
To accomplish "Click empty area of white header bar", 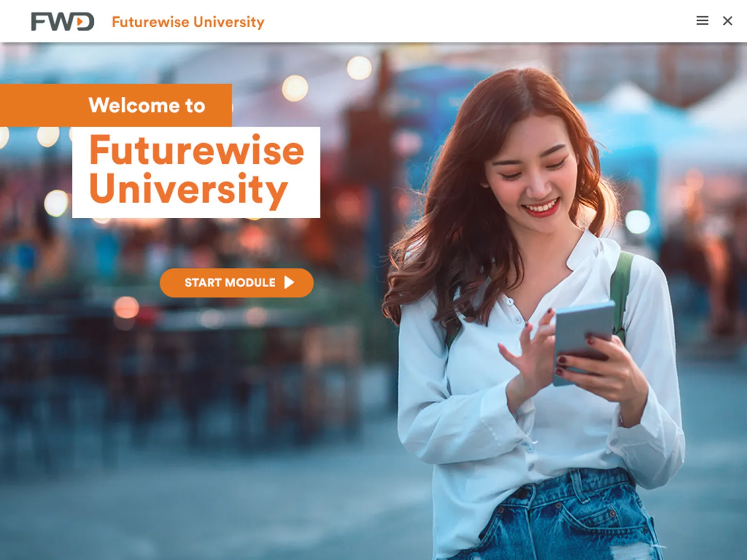I will pos(477,21).
